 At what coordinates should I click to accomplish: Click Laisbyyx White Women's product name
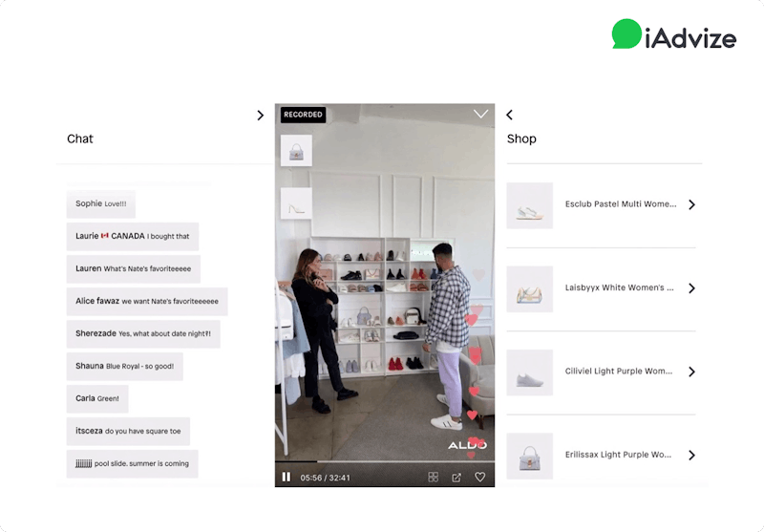coord(619,287)
